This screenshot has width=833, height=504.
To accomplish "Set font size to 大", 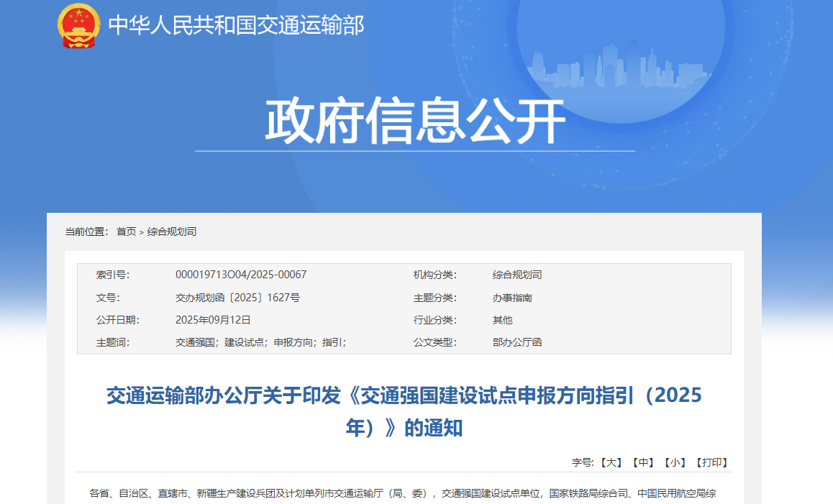I will click(611, 462).
